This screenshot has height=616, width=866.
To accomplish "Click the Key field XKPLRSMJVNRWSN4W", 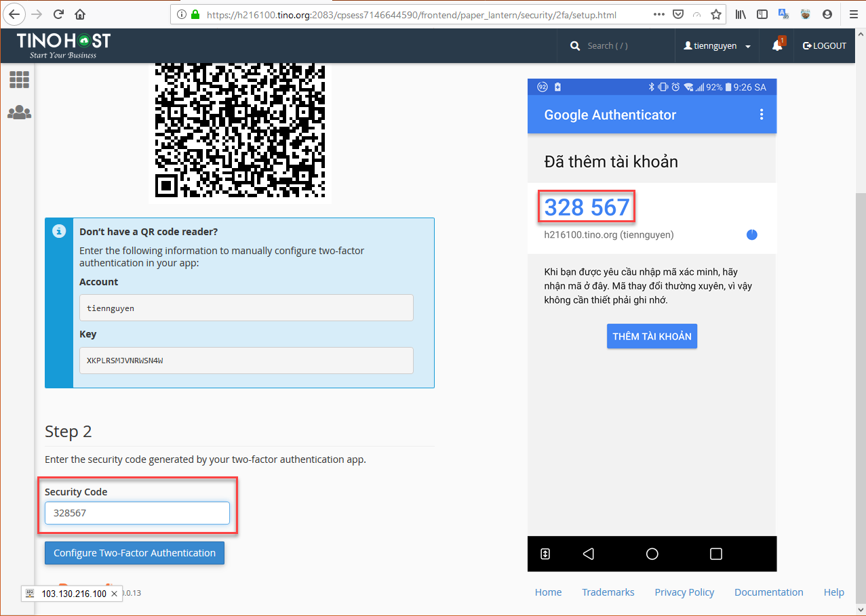I will [x=246, y=361].
